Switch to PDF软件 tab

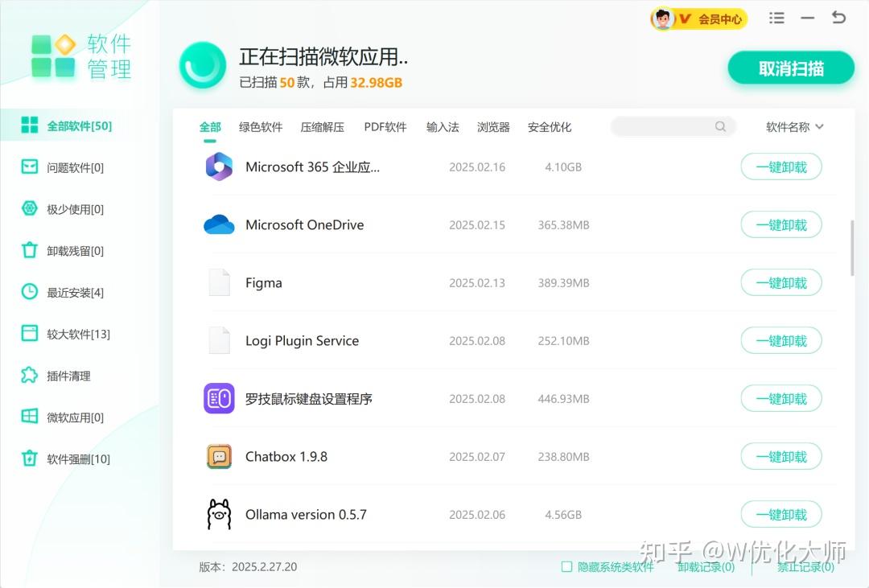385,127
